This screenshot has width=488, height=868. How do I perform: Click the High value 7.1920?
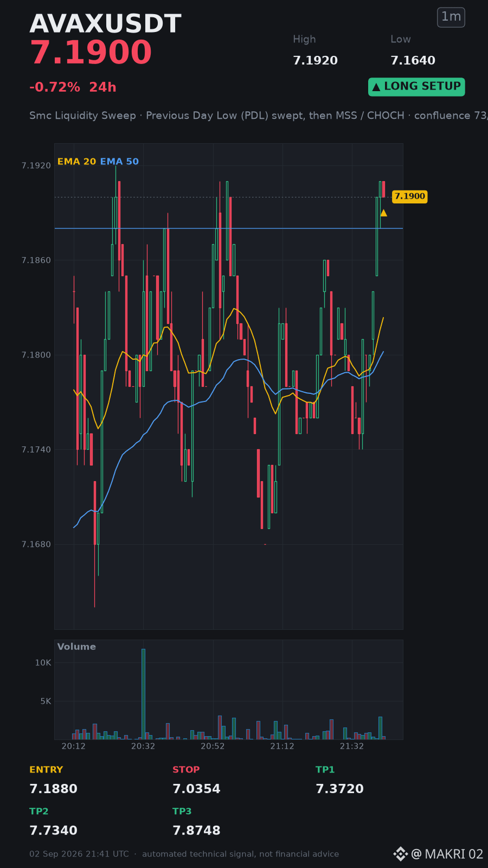coord(315,61)
